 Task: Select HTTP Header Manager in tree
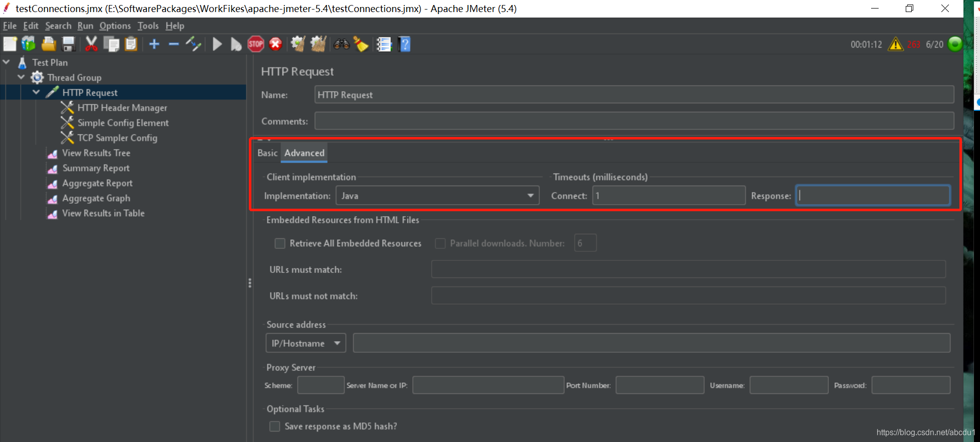pyautogui.click(x=122, y=108)
